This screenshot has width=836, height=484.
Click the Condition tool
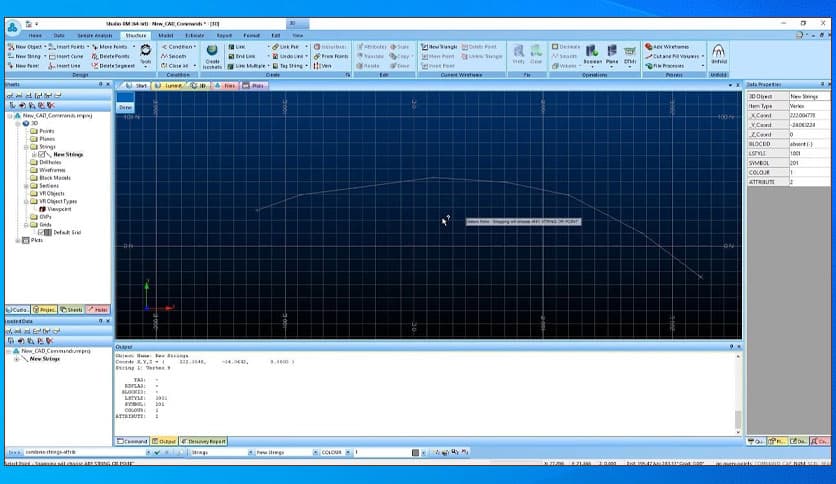177,47
